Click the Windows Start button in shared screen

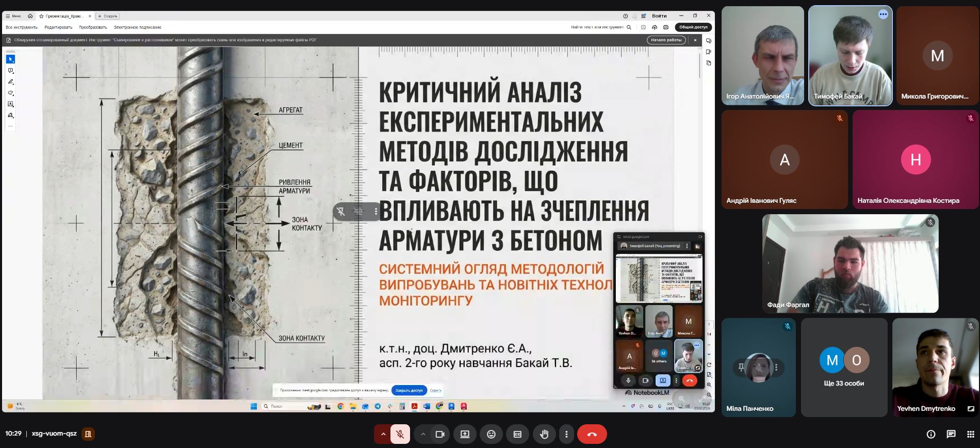(x=254, y=406)
